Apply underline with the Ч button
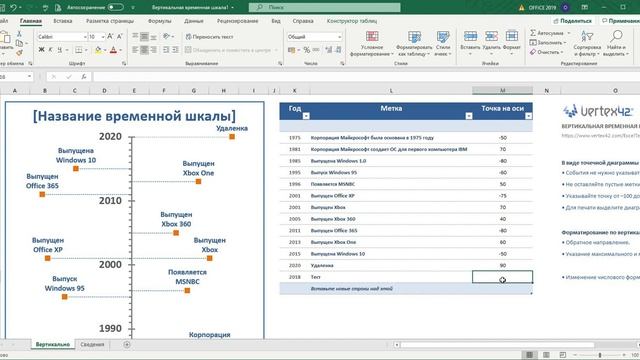The image size is (640, 360). (x=60, y=50)
